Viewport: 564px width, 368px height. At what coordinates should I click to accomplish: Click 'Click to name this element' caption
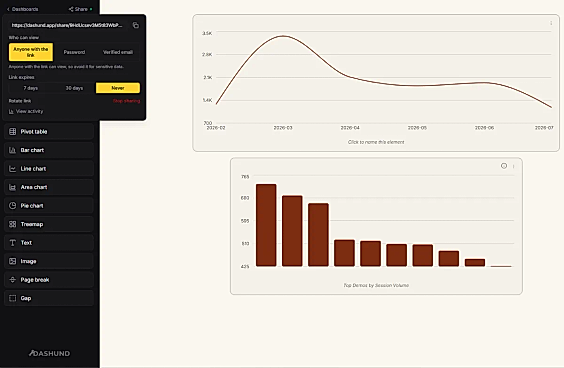tap(376, 142)
